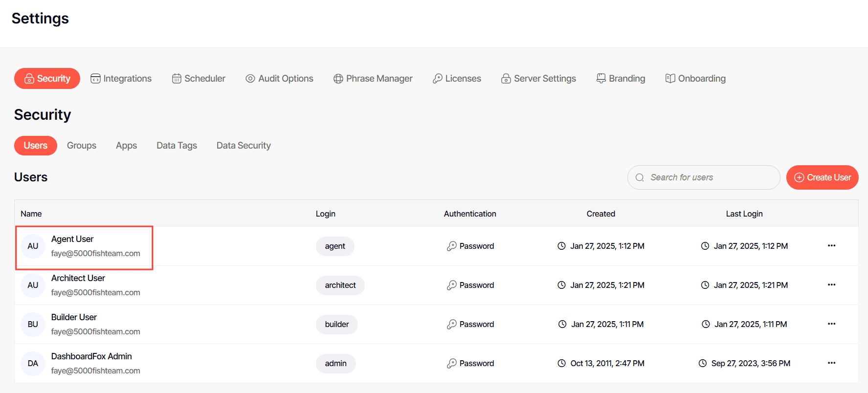Switch to the Scheduler tab

click(199, 79)
